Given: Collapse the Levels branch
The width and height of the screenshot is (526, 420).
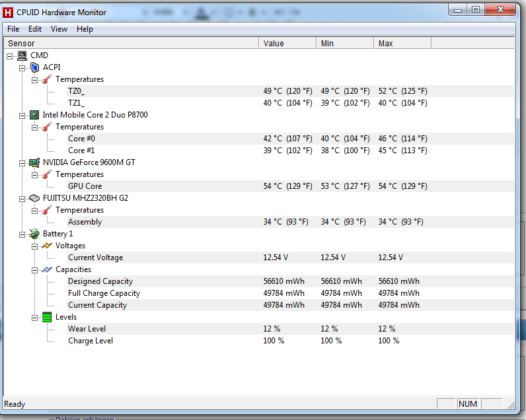Looking at the screenshot, I should pyautogui.click(x=34, y=318).
